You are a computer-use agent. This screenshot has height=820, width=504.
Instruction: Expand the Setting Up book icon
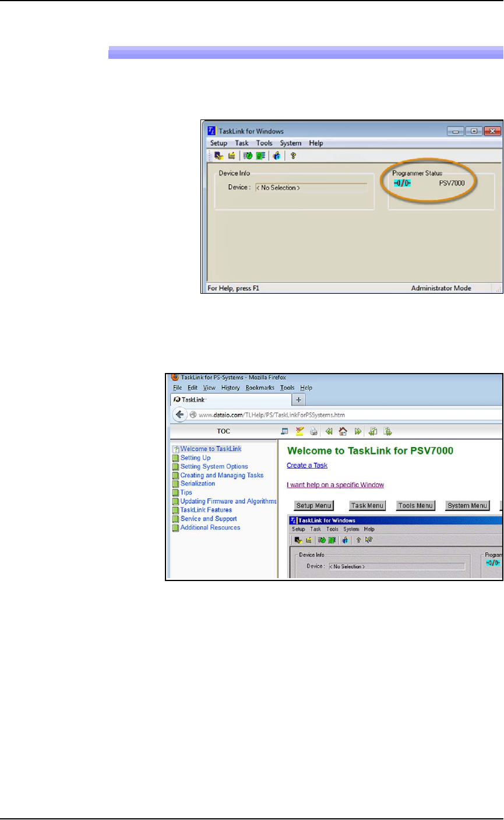coord(175,458)
